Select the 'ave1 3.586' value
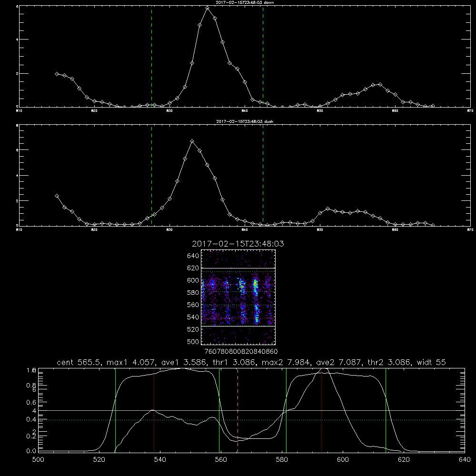The width and height of the screenshot is (476, 476). coord(183,362)
